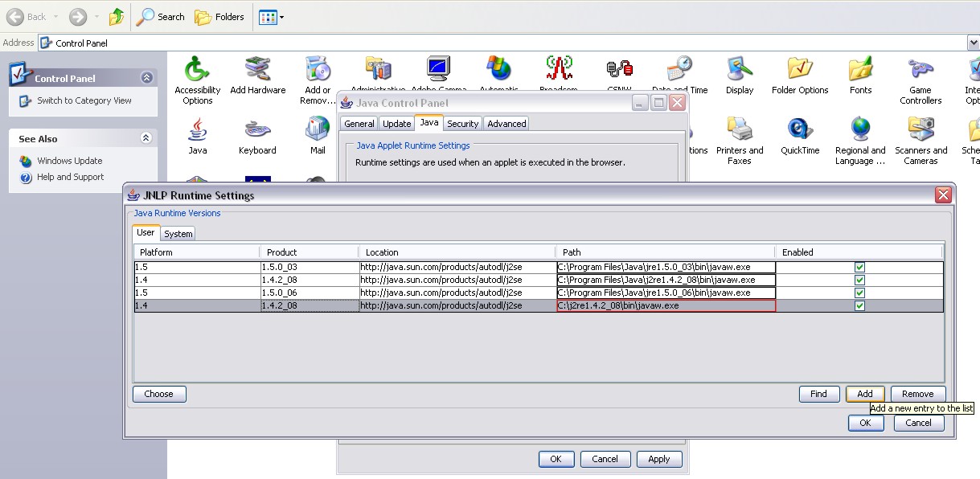Select path cell for jre1.5.0_03 javaw.exe
Image resolution: width=980 pixels, height=479 pixels.
click(x=666, y=267)
